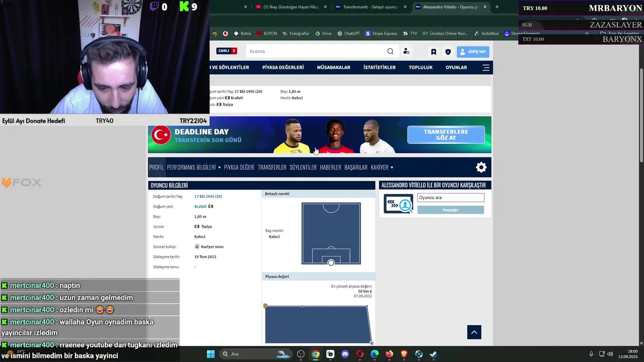Focus the Arama search field
This screenshot has height=362, width=644.
tap(316, 51)
